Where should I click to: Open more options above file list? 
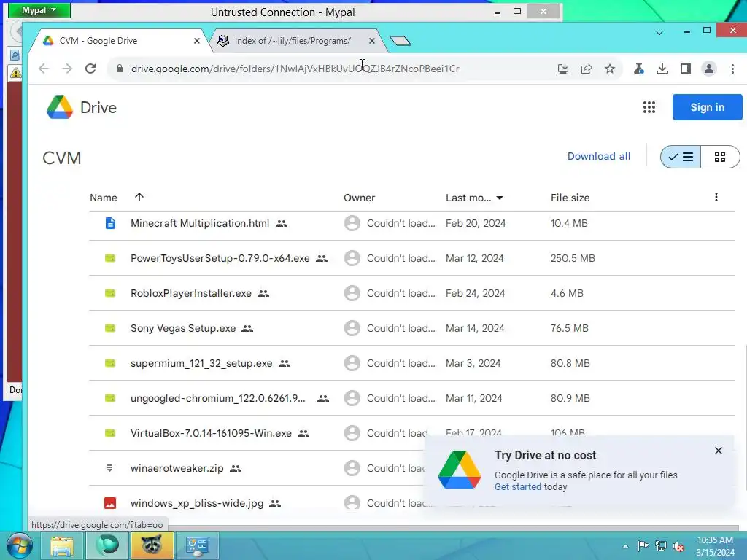point(716,197)
